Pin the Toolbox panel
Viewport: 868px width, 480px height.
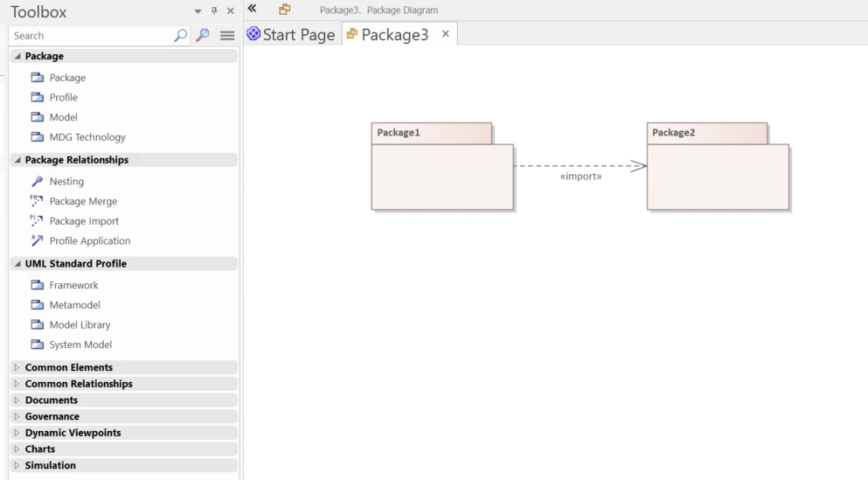[214, 10]
